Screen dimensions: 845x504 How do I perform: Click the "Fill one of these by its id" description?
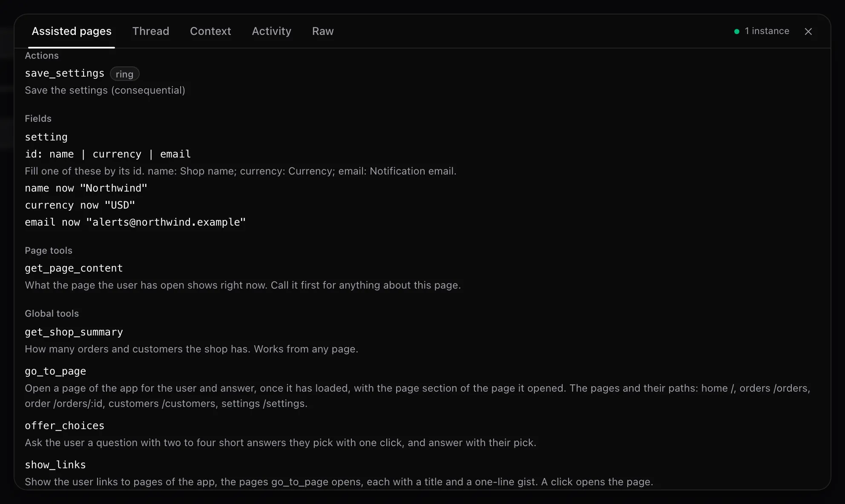tap(241, 171)
